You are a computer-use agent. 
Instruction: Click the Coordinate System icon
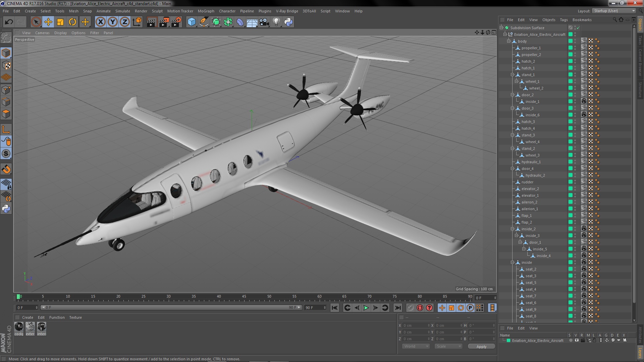[x=137, y=22]
